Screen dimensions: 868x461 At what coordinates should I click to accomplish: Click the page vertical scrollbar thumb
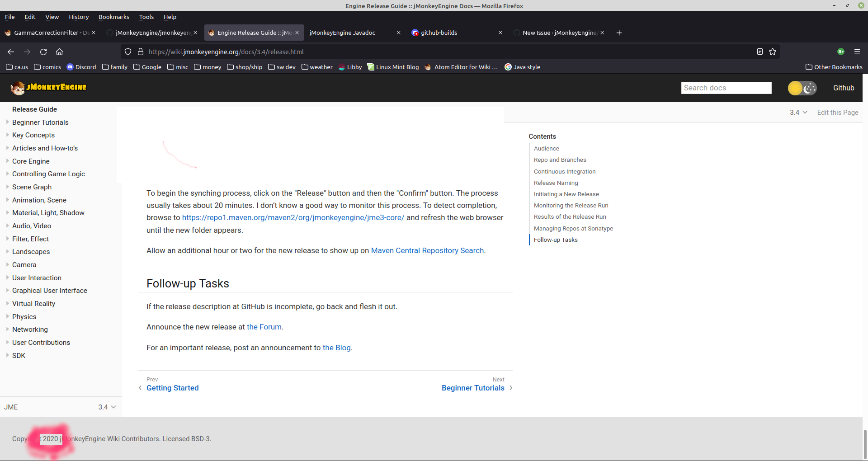(865, 444)
